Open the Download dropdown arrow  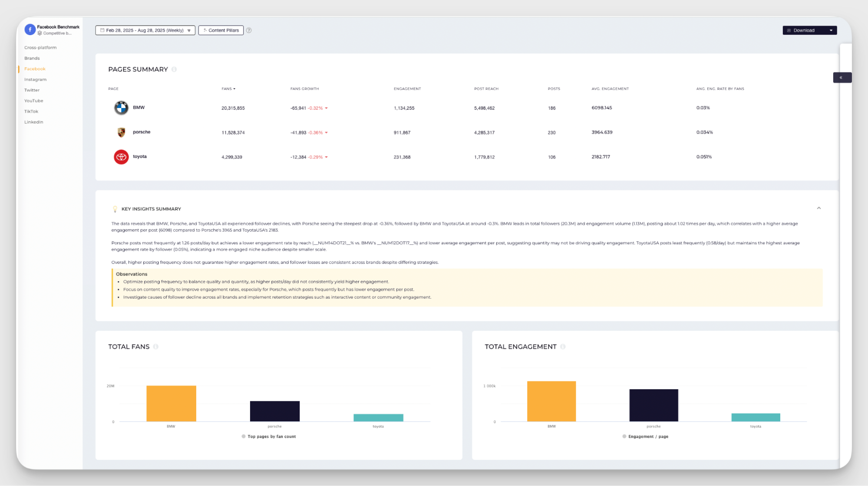(831, 30)
